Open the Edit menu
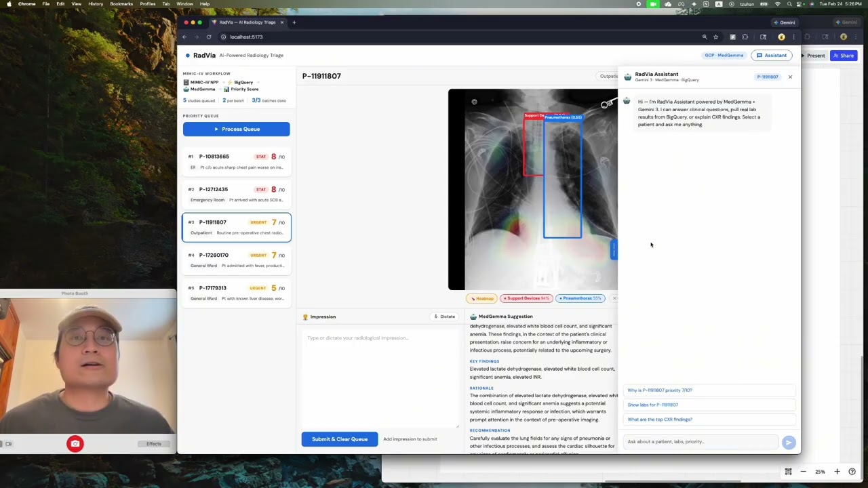868x488 pixels. 60,4
